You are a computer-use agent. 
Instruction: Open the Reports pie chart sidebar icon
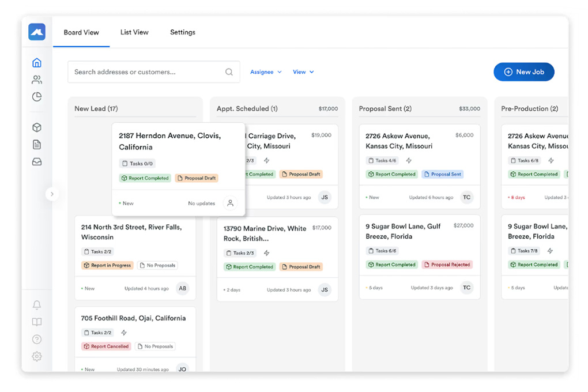pos(37,97)
